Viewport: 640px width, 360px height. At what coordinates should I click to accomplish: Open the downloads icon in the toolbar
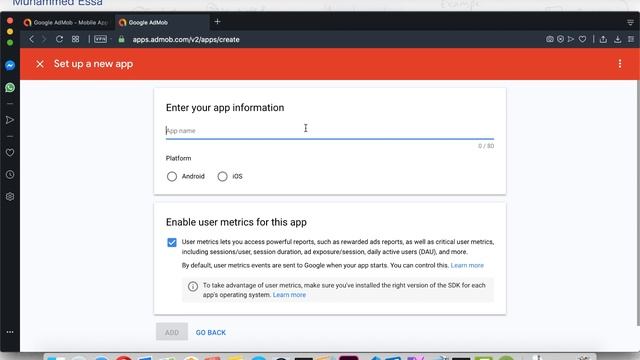point(618,39)
